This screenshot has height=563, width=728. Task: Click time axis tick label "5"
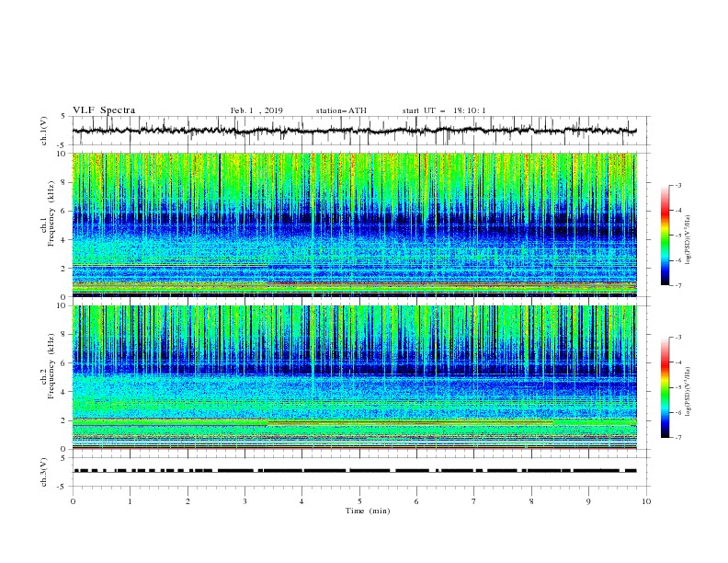point(359,501)
